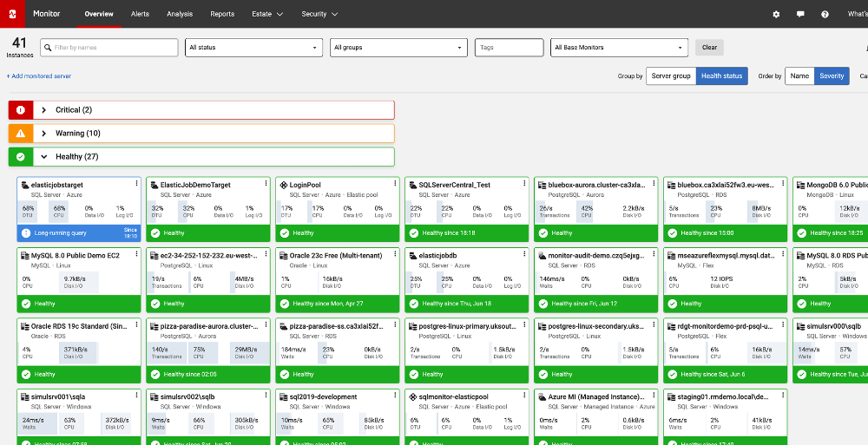
Task: Open the All Base Monitors dropdown
Action: (620, 48)
